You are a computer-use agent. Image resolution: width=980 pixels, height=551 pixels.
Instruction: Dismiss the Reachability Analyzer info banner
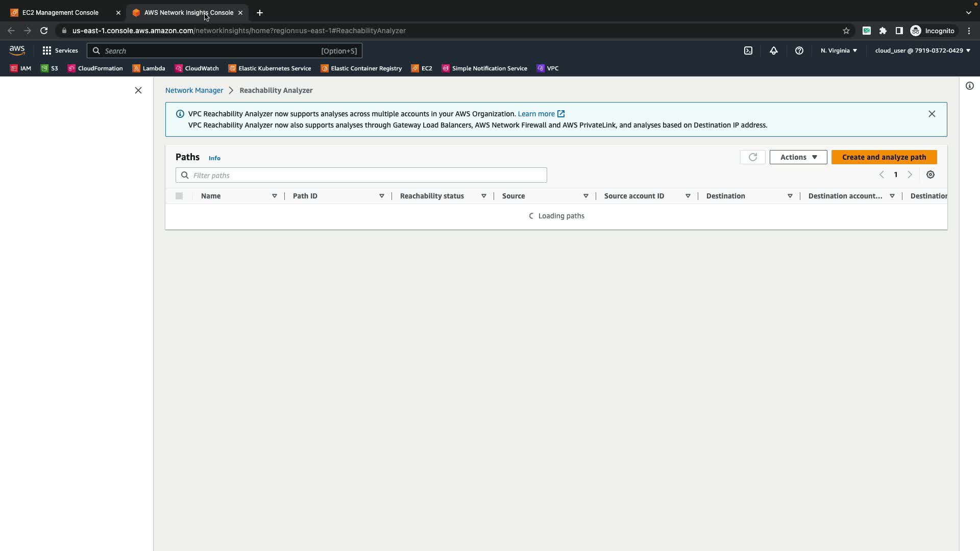(932, 114)
